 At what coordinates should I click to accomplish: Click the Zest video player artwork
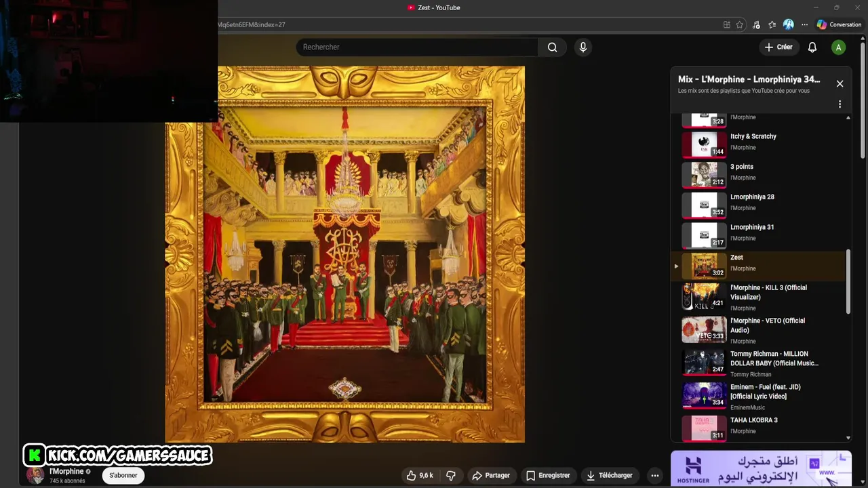(344, 254)
